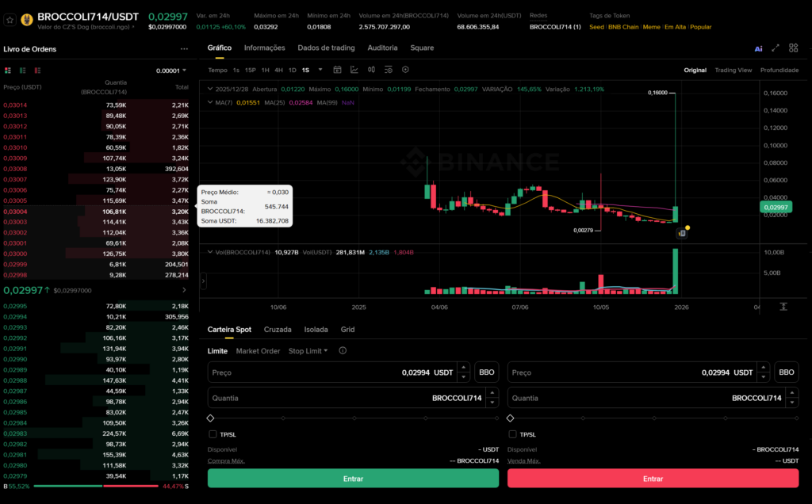Switch to the Informações tab
This screenshot has height=504, width=812.
tap(264, 48)
